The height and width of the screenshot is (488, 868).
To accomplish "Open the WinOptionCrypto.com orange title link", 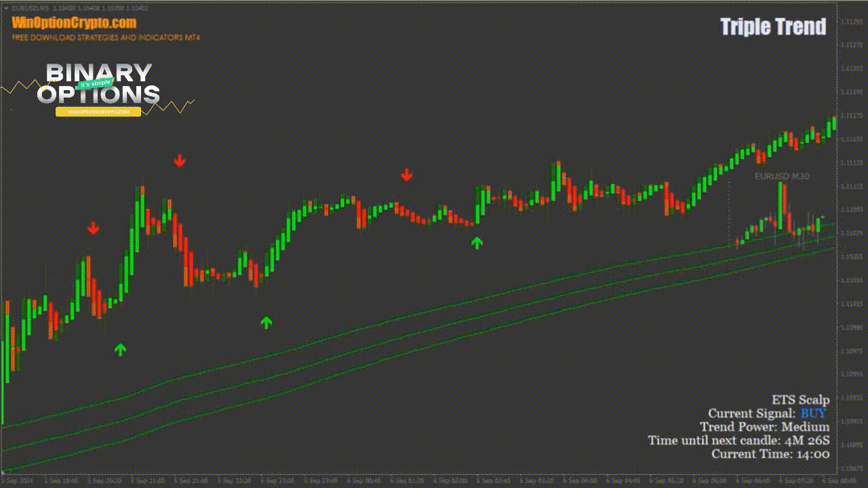I will pyautogui.click(x=74, y=22).
